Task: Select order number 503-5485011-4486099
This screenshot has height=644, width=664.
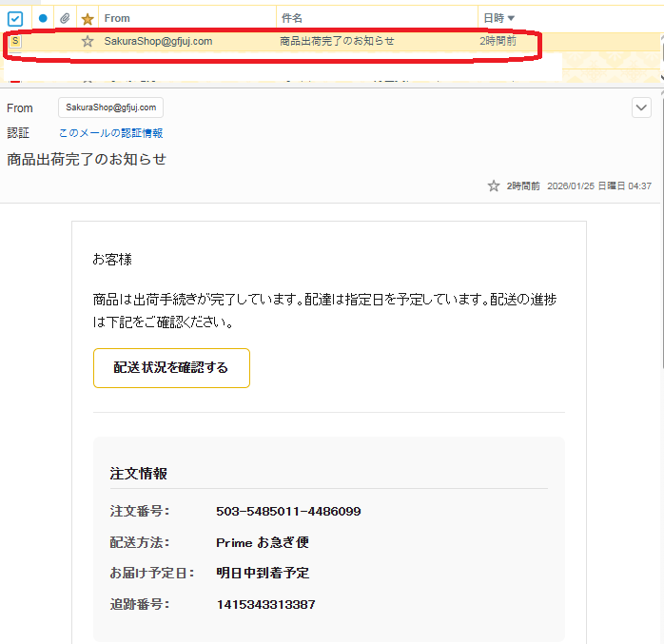Action: 288,512
